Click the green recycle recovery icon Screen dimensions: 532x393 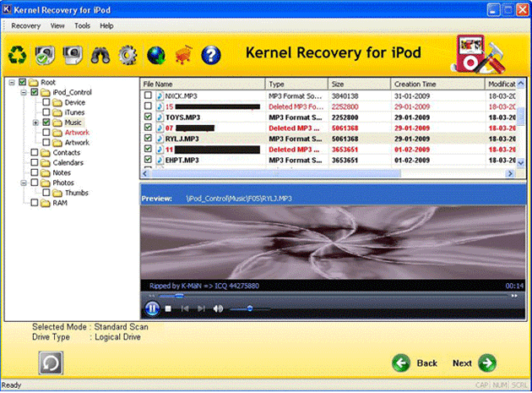coord(17,55)
